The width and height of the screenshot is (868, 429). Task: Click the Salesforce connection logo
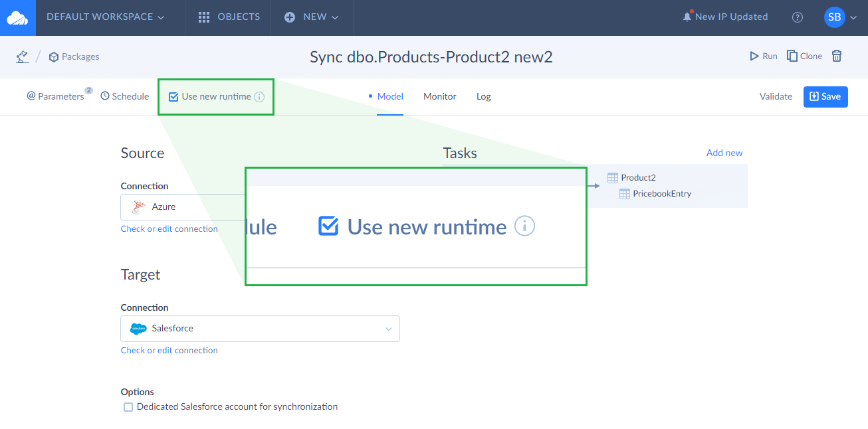[138, 328]
